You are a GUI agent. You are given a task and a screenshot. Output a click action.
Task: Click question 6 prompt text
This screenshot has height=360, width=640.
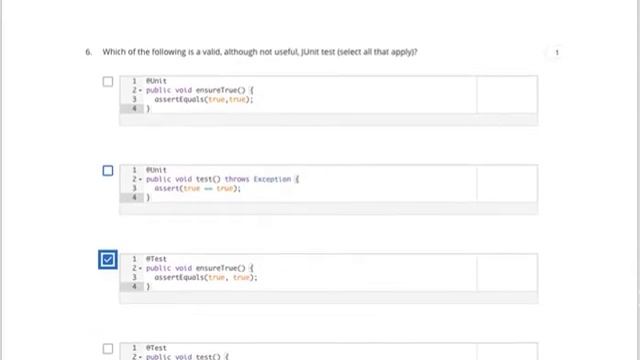pyautogui.click(x=260, y=52)
